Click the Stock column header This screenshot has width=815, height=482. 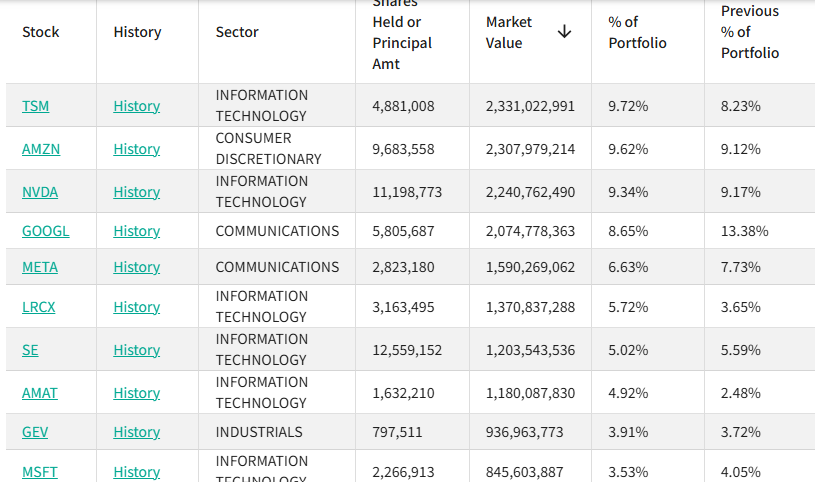[x=41, y=32]
